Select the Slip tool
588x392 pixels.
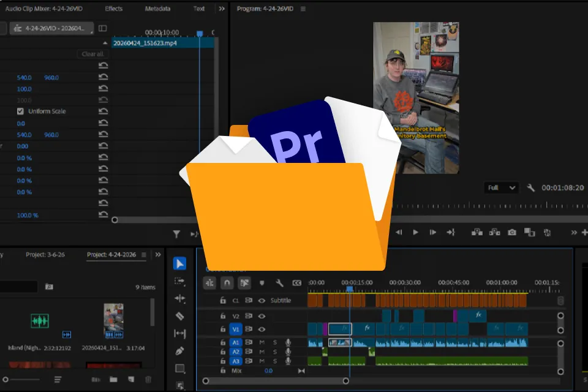[x=180, y=333]
